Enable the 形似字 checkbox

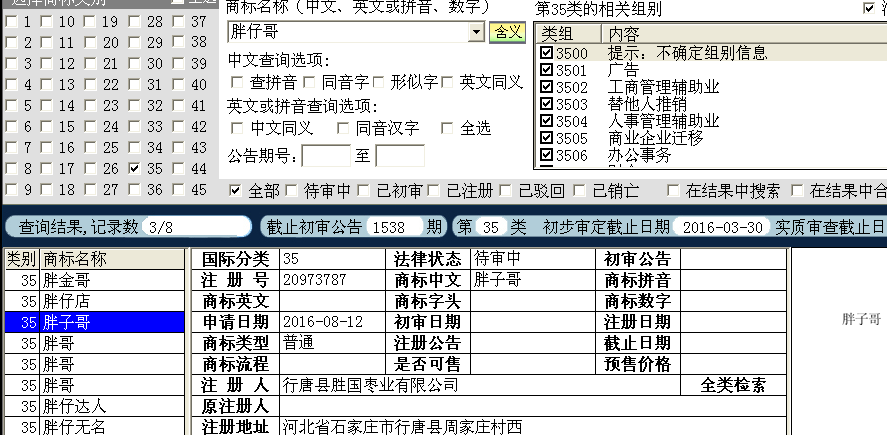tap(378, 83)
